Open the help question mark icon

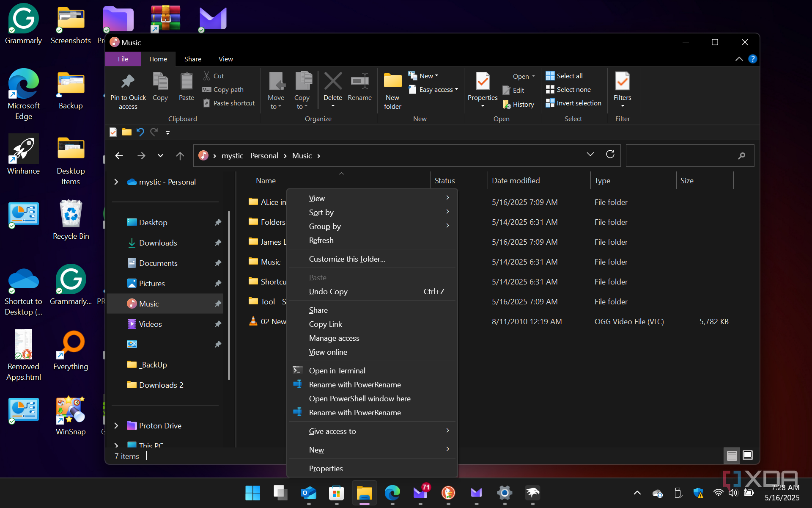(x=752, y=59)
